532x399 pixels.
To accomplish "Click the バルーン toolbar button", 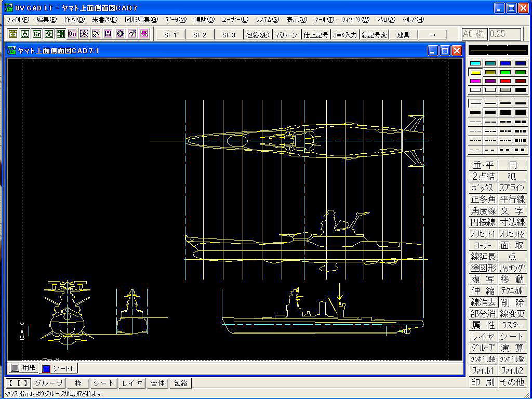I will [x=287, y=35].
